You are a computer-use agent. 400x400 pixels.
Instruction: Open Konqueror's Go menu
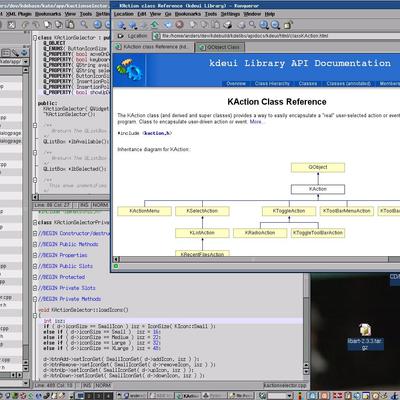[x=168, y=14]
